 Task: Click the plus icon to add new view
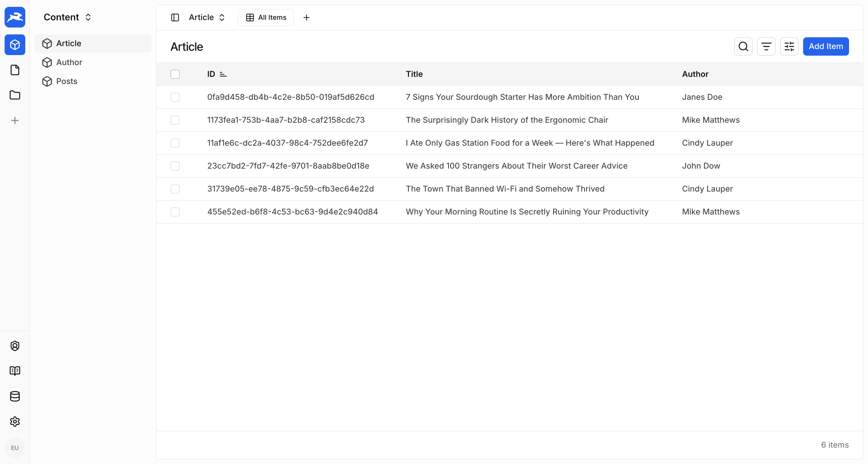coord(306,17)
